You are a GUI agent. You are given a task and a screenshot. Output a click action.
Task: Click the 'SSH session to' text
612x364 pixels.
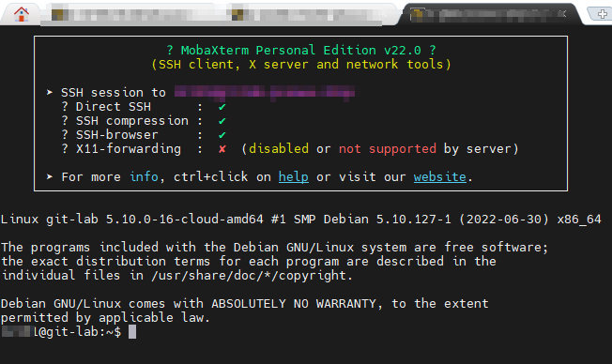(x=114, y=93)
